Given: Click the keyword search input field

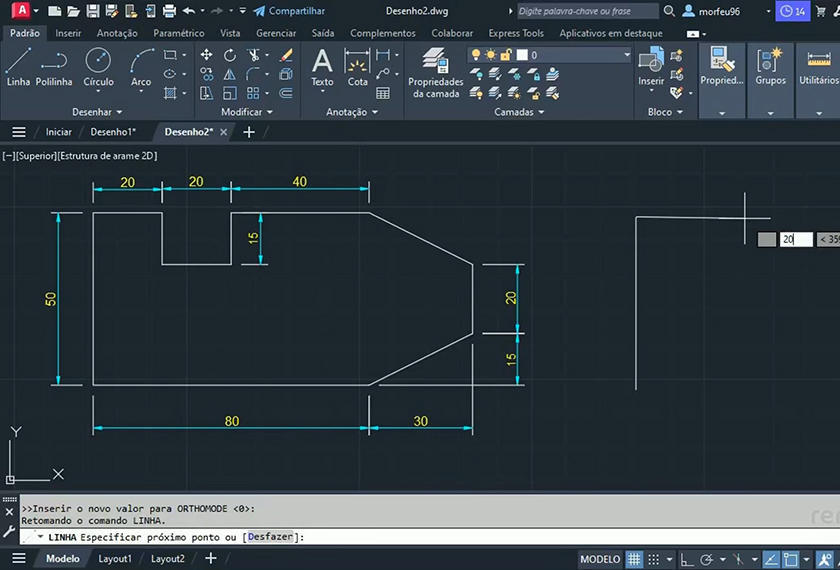Looking at the screenshot, I should point(586,11).
